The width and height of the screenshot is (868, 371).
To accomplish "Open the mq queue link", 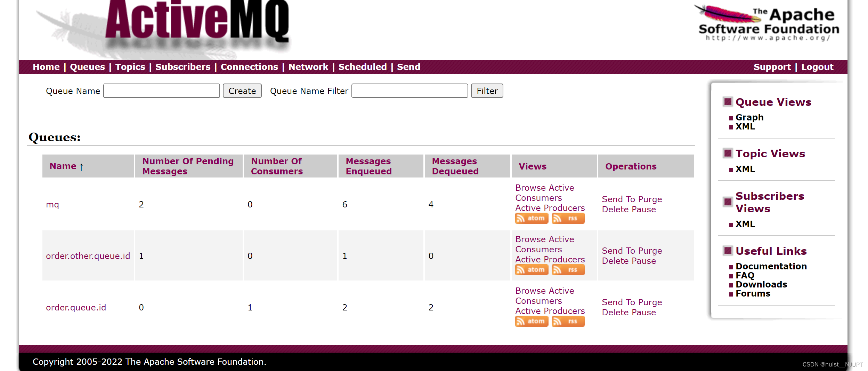I will 52,205.
